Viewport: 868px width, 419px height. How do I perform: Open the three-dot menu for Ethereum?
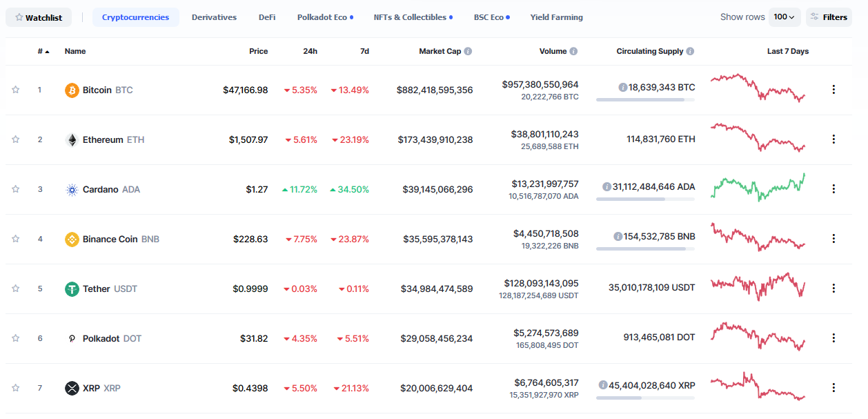(834, 139)
